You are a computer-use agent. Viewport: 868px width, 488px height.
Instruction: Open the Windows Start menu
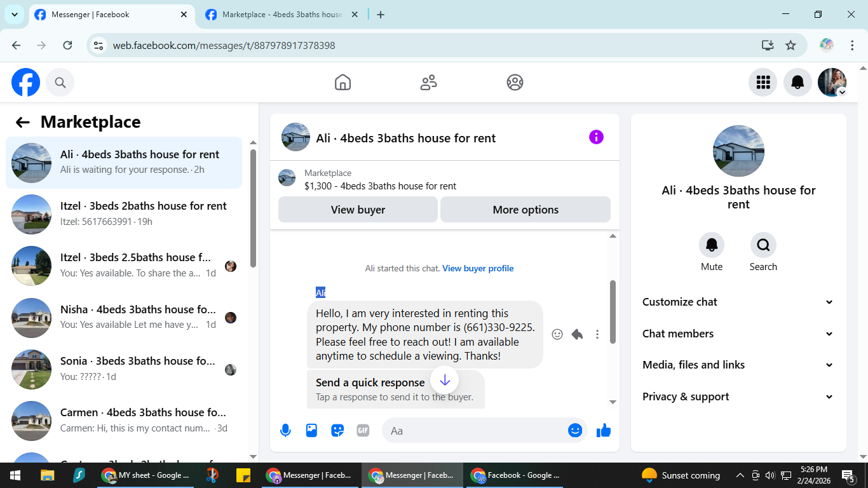(15, 475)
